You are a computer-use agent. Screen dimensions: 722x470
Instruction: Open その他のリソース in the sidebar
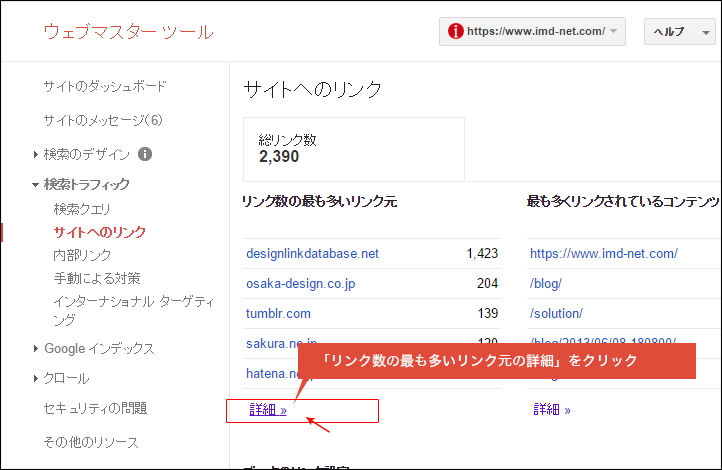(91, 442)
